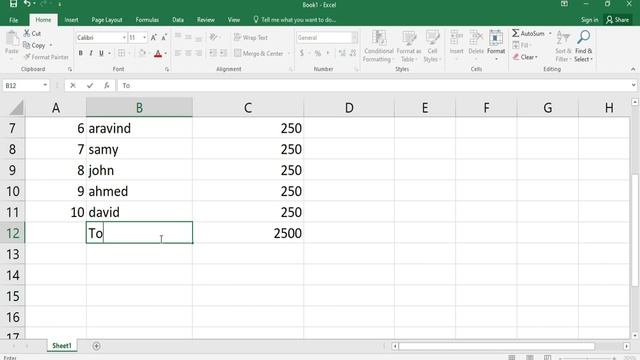Click cell containing 2500

(248, 233)
